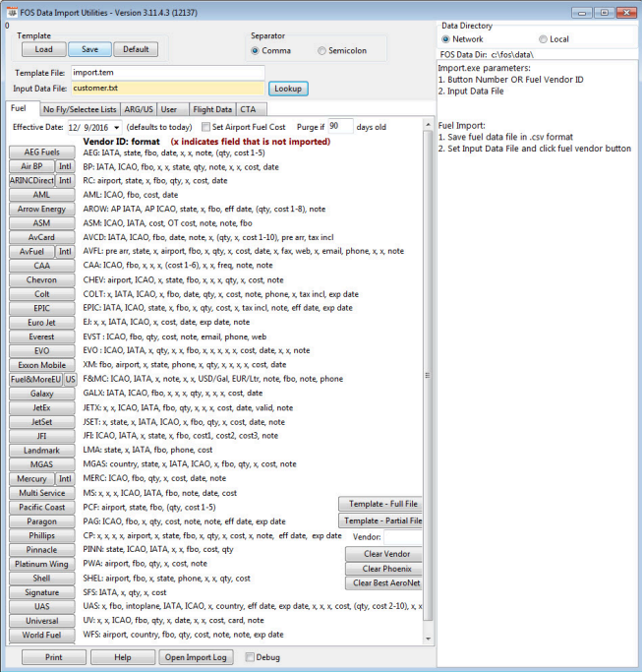Click the CAA vendor button
Screen dimensions: 642x672
pyautogui.click(x=42, y=266)
